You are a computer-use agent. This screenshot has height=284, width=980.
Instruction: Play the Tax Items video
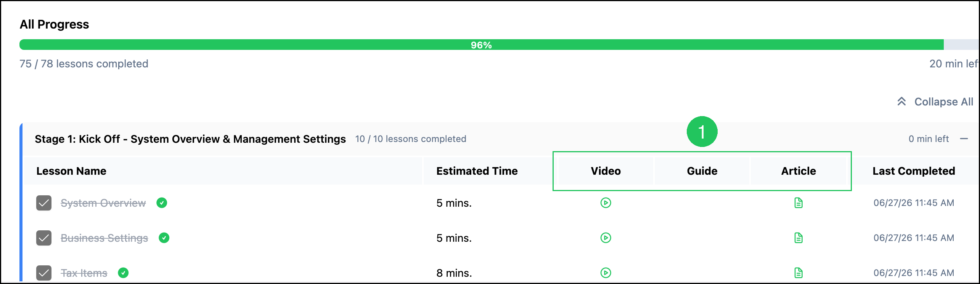606,273
